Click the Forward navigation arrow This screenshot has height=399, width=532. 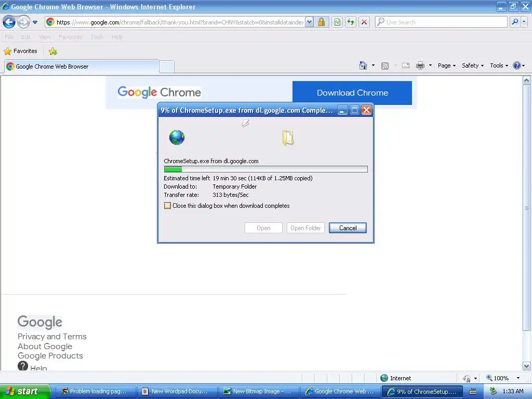(23, 22)
